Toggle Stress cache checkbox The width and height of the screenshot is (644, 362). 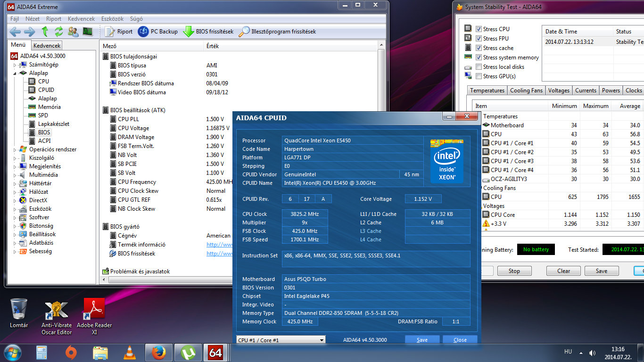click(x=479, y=48)
